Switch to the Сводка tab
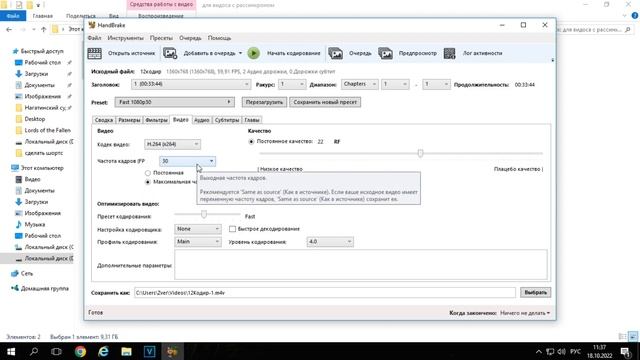 point(104,120)
